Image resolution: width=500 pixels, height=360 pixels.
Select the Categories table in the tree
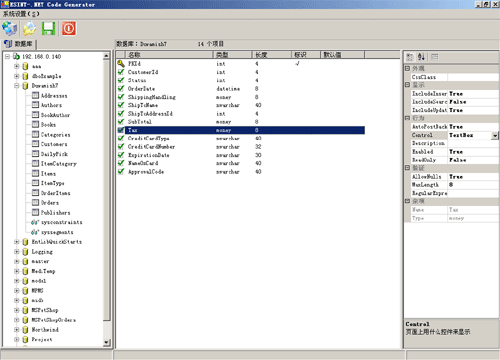(55, 135)
